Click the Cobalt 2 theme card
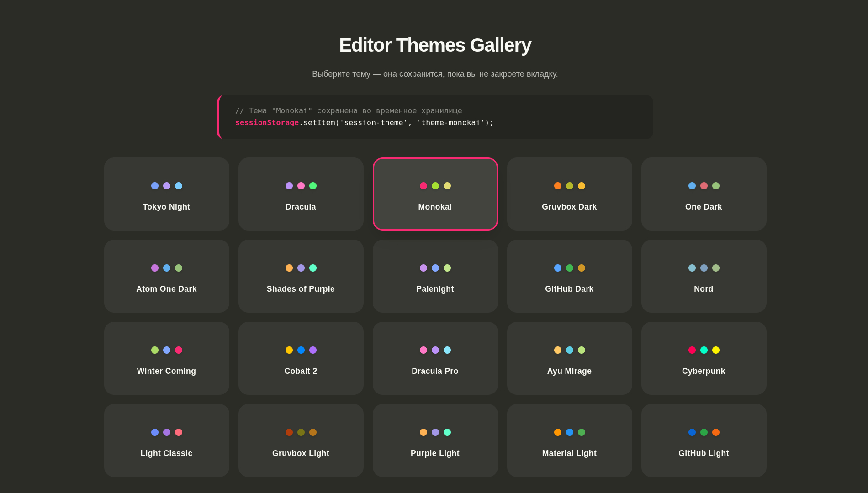Screen dimensions: 868x493 (301, 358)
